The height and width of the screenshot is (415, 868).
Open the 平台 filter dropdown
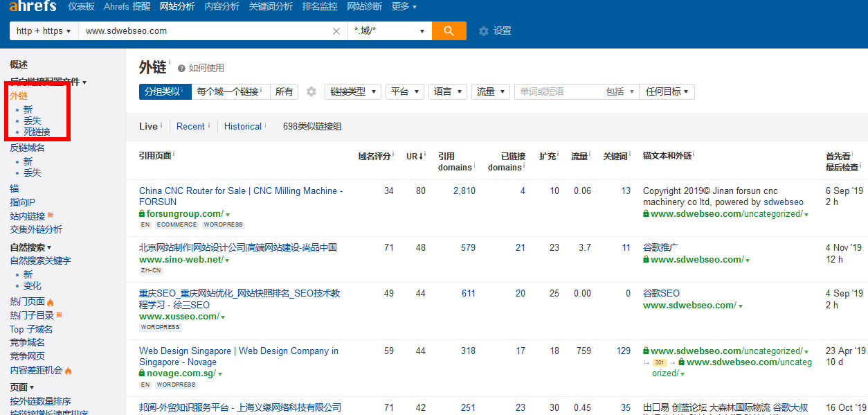405,91
